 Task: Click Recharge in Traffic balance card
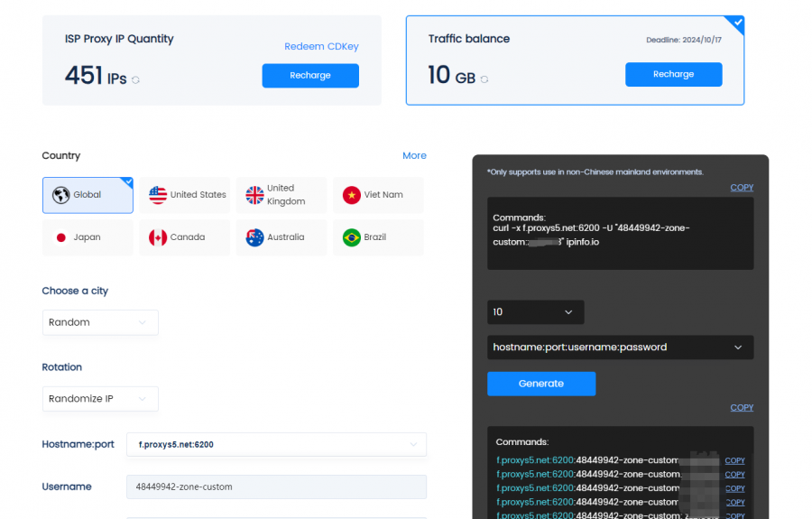(x=673, y=74)
